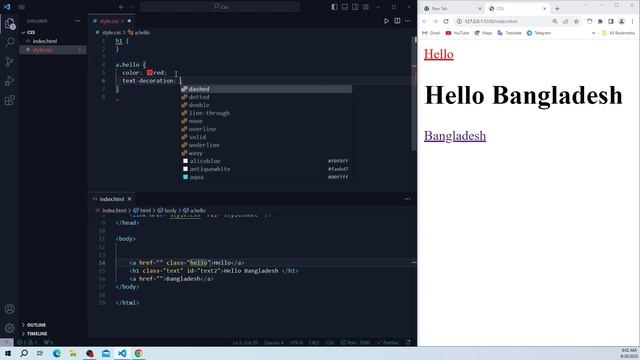Expand the Timeline section

click(37, 333)
